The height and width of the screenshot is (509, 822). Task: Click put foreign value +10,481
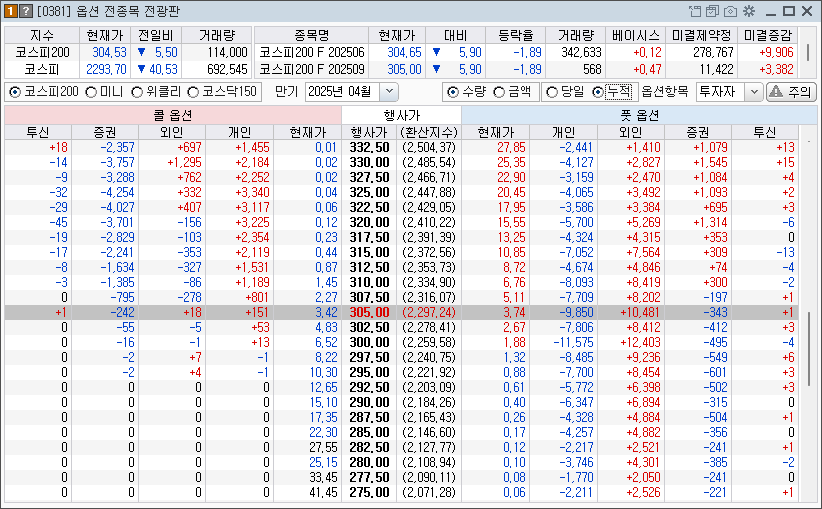pos(640,312)
